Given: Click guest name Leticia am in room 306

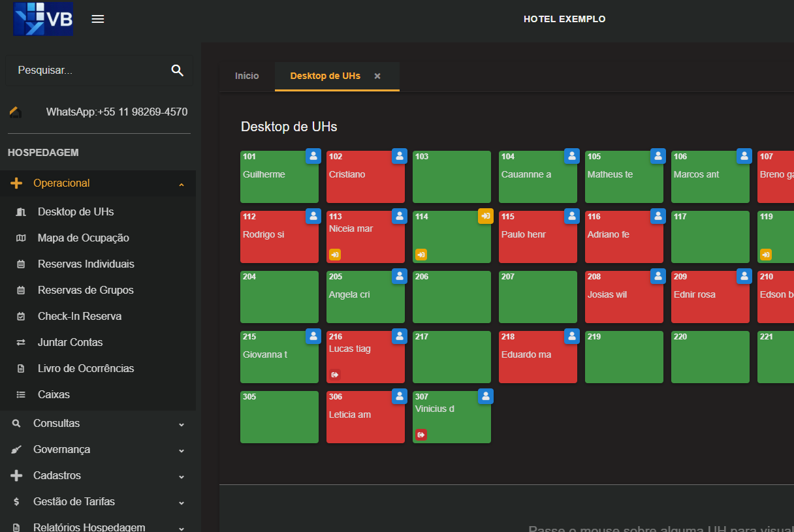Looking at the screenshot, I should 350,415.
